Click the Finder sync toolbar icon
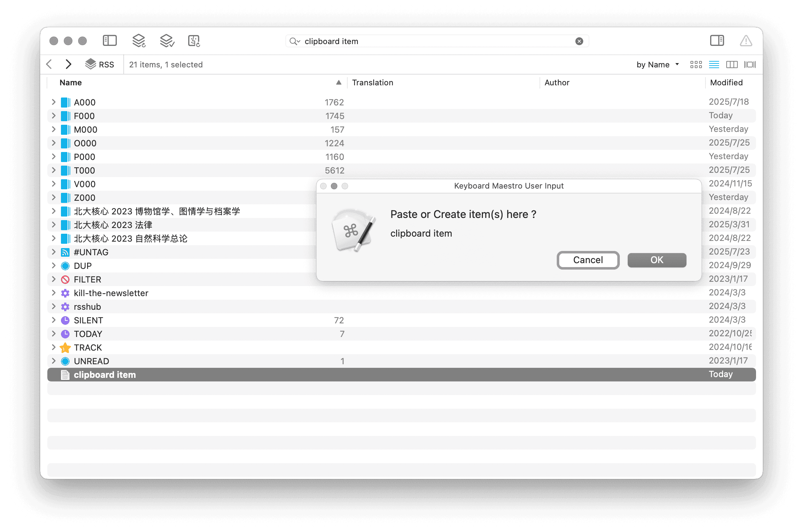803x532 pixels. [x=194, y=41]
